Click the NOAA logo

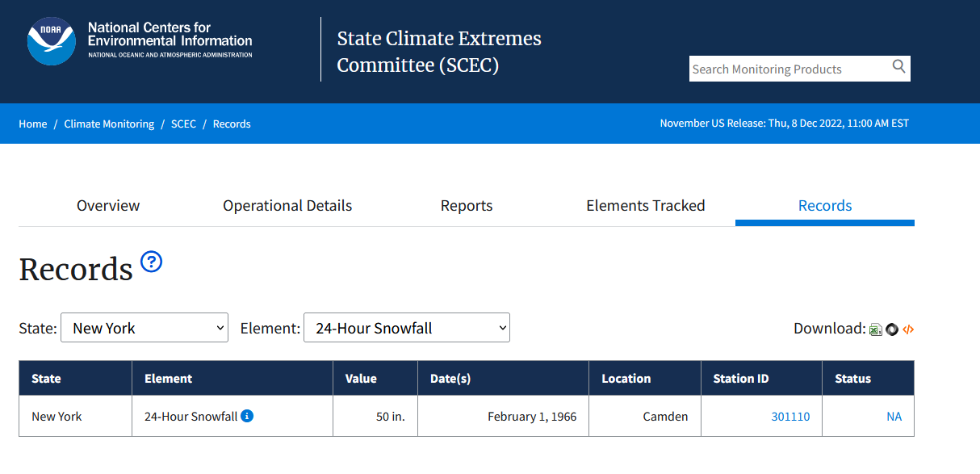click(x=52, y=40)
